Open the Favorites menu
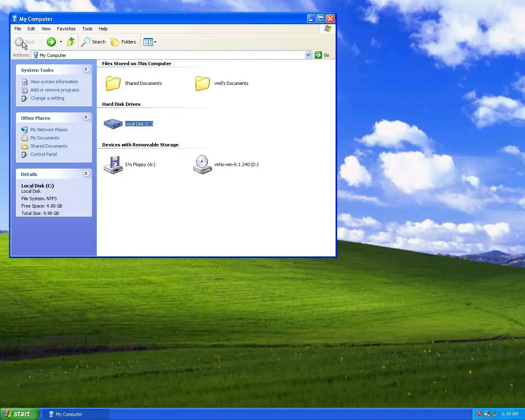 (66, 29)
